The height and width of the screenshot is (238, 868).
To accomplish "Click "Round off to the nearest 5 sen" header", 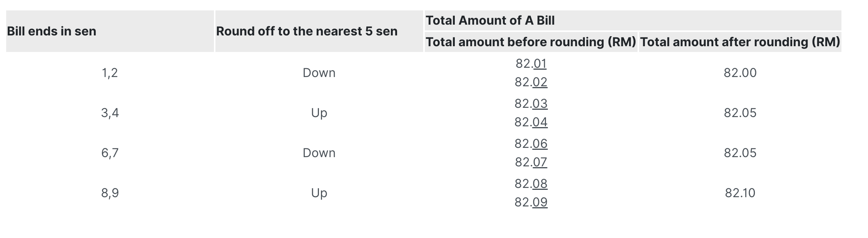I will click(307, 31).
